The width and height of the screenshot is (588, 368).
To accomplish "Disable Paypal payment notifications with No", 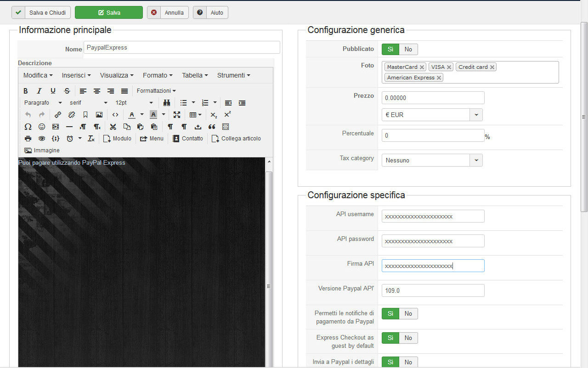I will tap(408, 313).
